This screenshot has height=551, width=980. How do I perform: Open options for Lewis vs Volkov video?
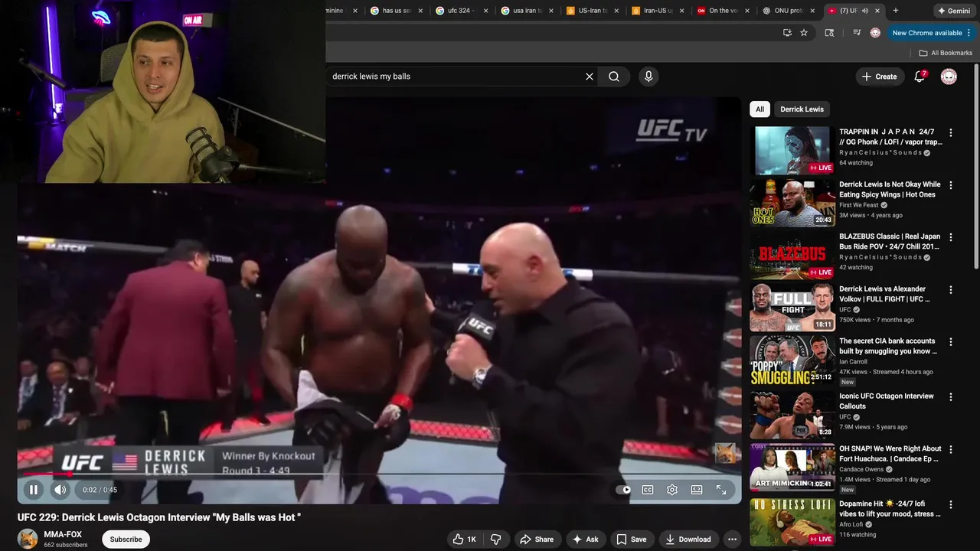pos(951,290)
